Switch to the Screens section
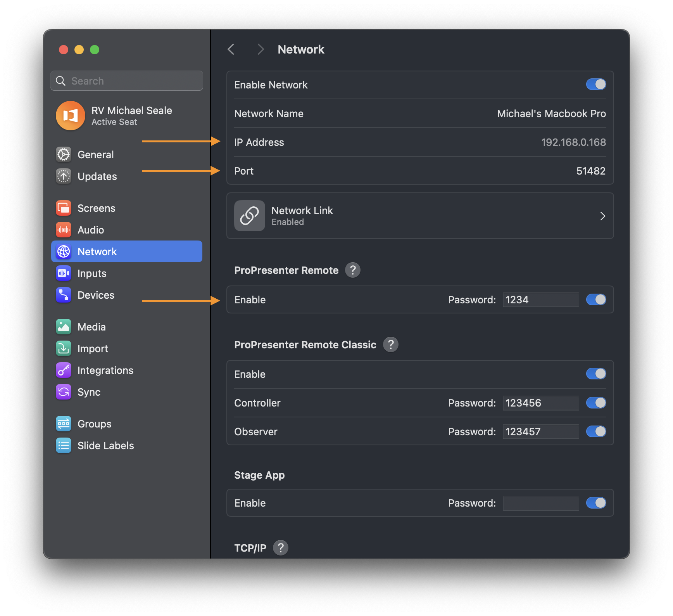The height and width of the screenshot is (616, 673). point(97,208)
